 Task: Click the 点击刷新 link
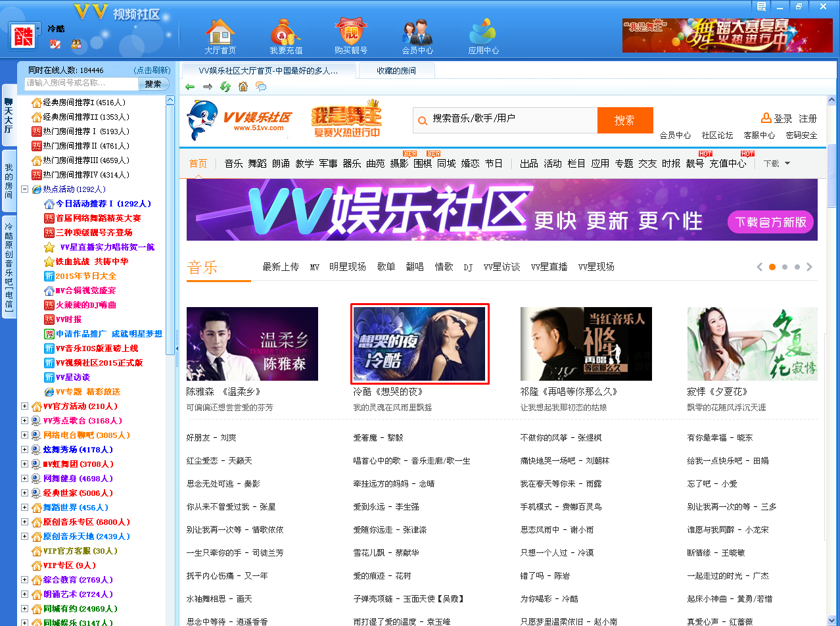point(151,70)
